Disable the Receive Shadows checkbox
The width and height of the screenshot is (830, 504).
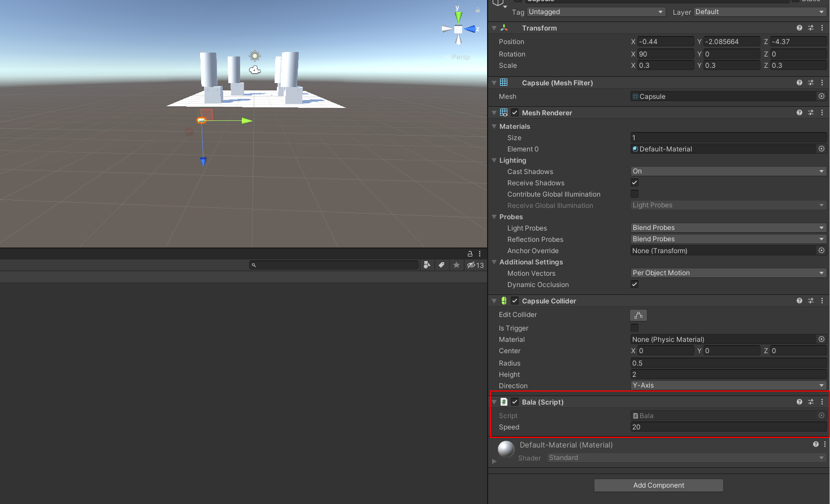(x=635, y=183)
